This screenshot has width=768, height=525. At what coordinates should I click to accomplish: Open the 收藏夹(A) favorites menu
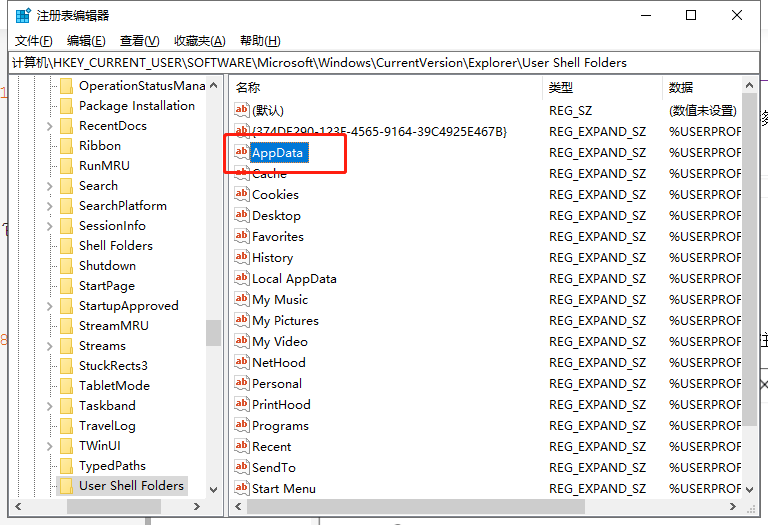pos(199,41)
